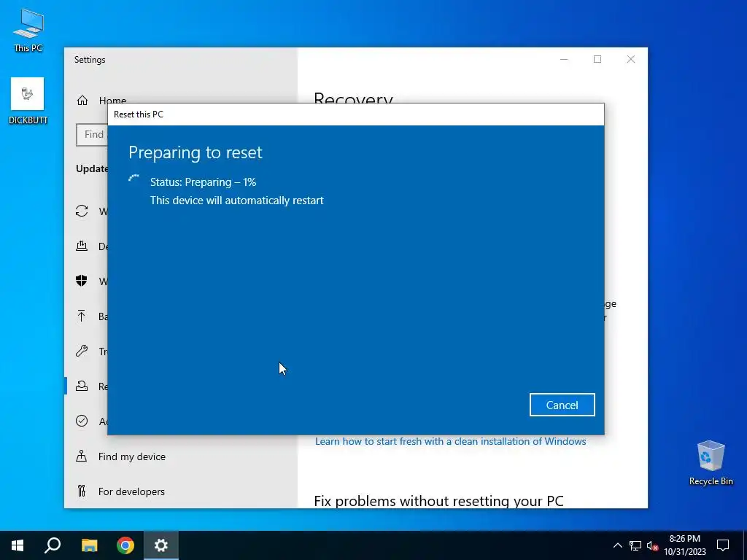
Task: Click the Activation checkmark icon in sidebar
Action: coord(82,421)
